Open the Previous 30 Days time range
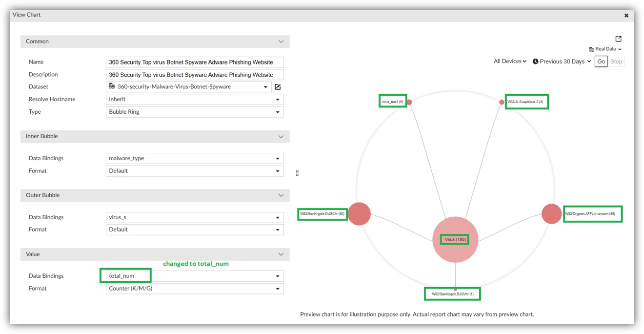The height and width of the screenshot is (334, 644). tap(562, 62)
